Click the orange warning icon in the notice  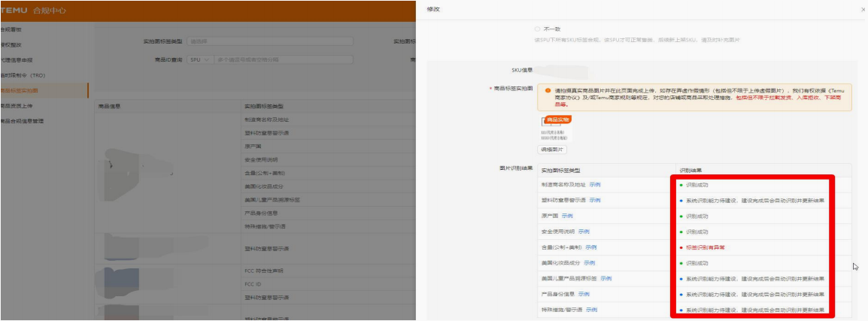click(548, 90)
